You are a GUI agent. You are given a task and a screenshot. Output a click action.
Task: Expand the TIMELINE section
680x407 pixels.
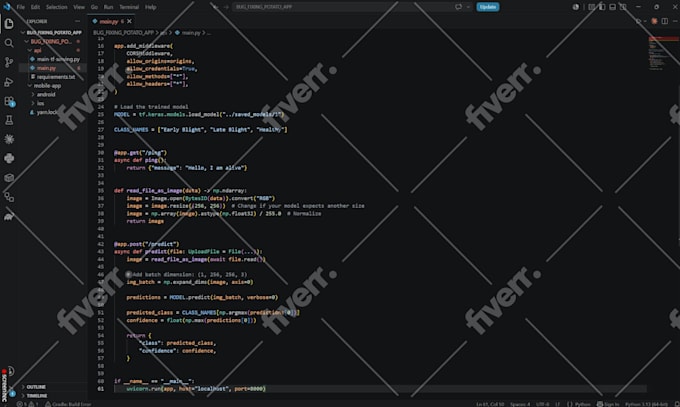(52, 396)
